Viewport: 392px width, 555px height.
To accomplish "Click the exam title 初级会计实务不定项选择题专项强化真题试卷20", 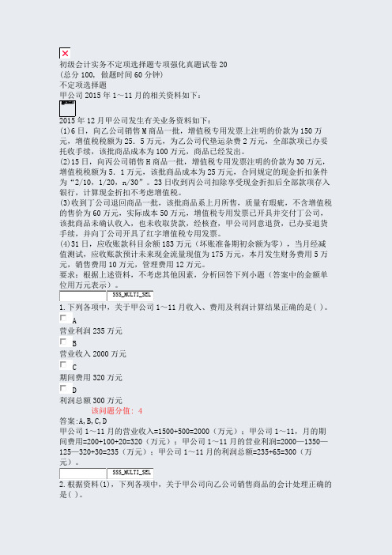I will point(143,64).
